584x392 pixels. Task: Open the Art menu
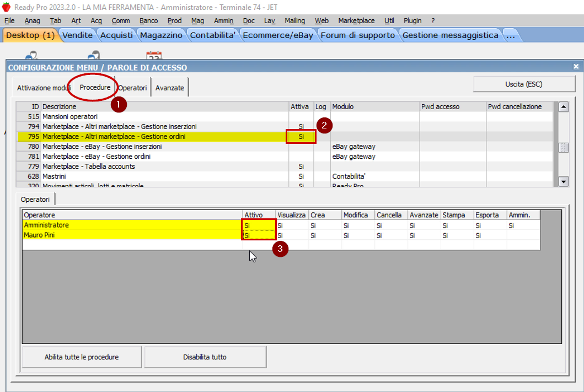click(76, 21)
